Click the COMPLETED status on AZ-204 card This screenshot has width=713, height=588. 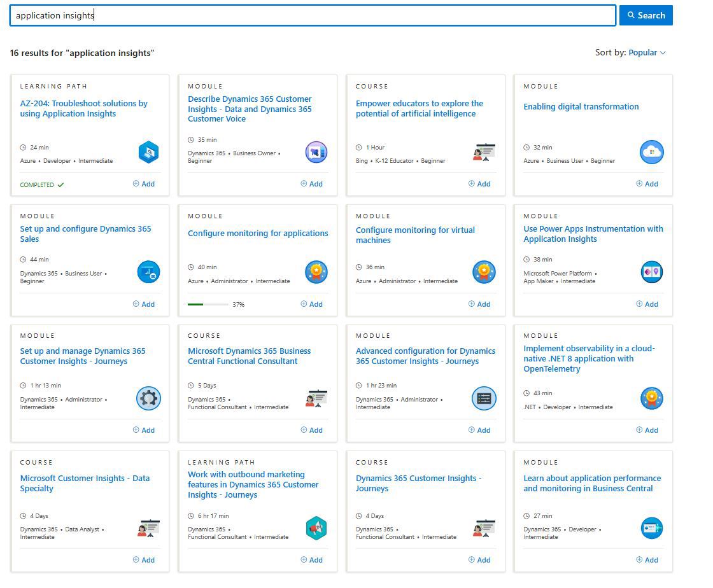42,185
